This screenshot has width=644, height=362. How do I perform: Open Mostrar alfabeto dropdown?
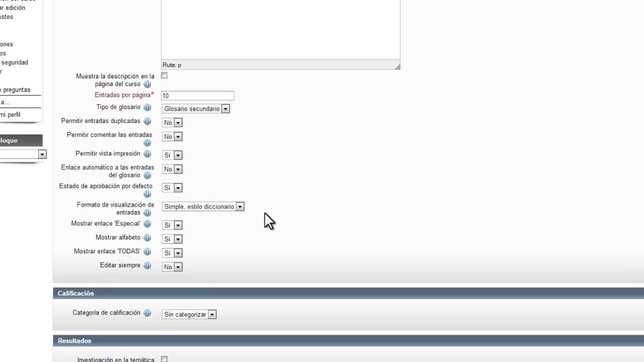pyautogui.click(x=172, y=239)
